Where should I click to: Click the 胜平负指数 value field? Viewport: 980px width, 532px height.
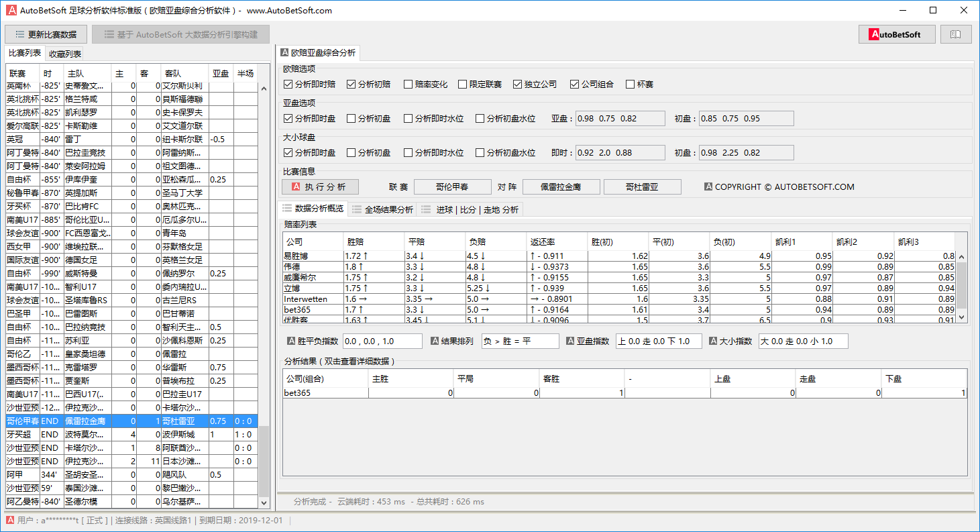[382, 341]
